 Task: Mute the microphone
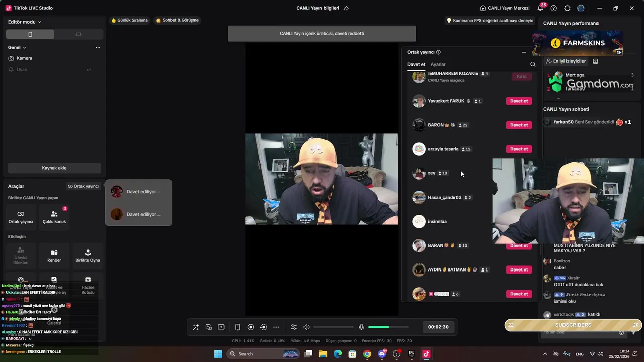pyautogui.click(x=361, y=327)
